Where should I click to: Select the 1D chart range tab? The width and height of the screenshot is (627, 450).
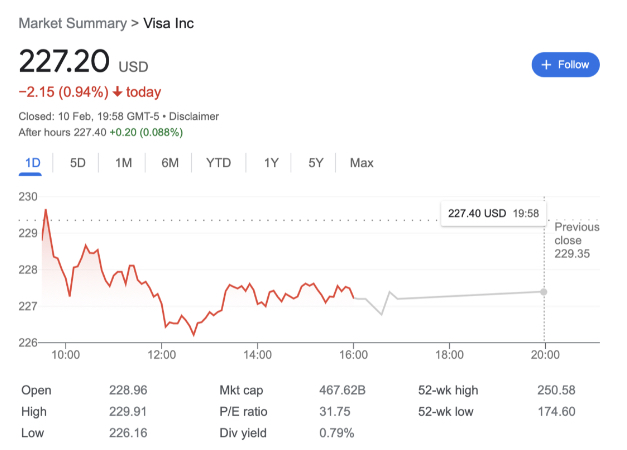pyautogui.click(x=33, y=163)
